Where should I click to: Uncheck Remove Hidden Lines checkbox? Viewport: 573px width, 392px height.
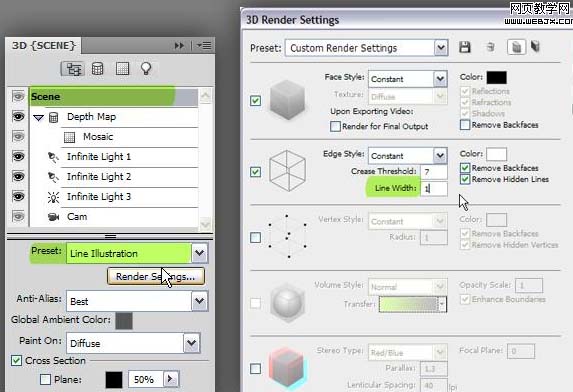[x=465, y=179]
